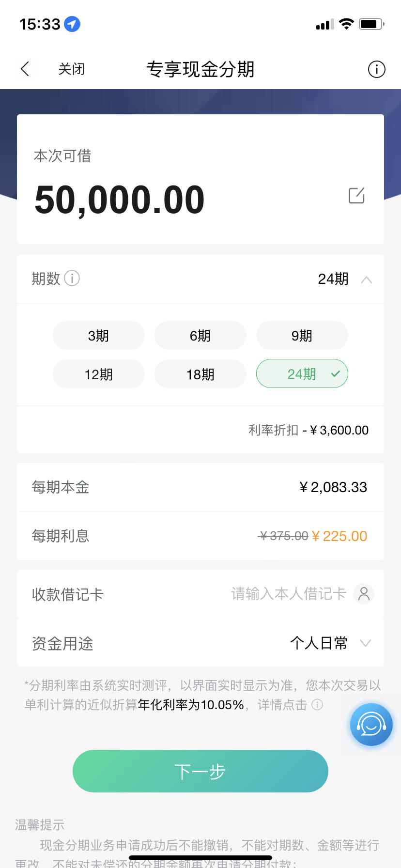Open the 资金用途 dropdown arrow
Screen dimensions: 401x868
point(366,643)
